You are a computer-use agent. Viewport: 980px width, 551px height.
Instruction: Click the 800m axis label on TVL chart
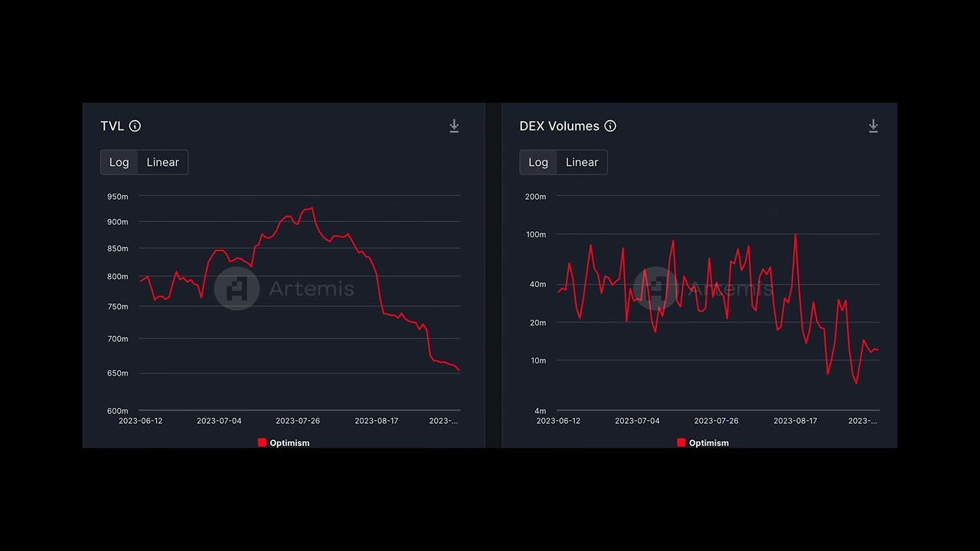(118, 276)
